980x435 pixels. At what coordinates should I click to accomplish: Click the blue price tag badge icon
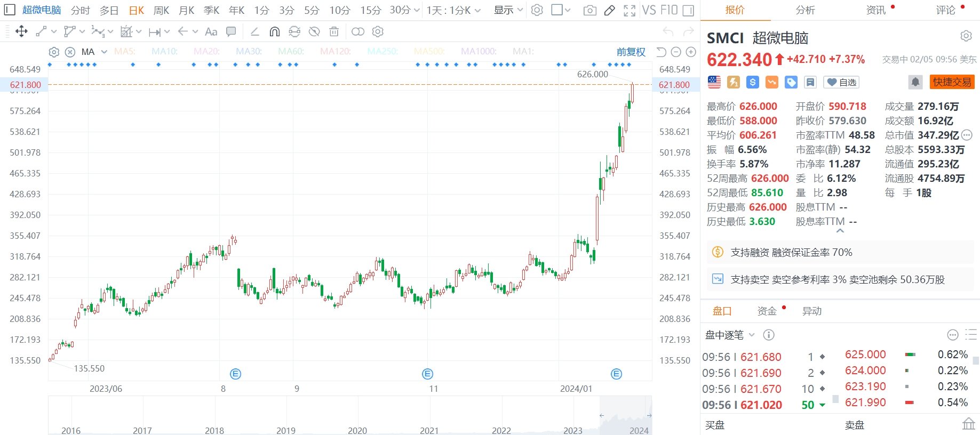pos(791,82)
